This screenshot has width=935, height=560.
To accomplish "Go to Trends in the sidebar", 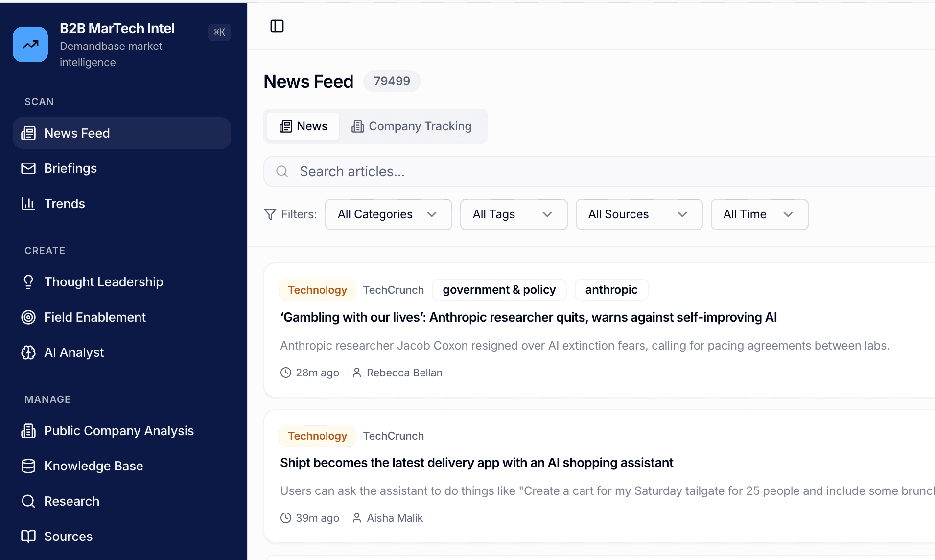I will point(122,204).
